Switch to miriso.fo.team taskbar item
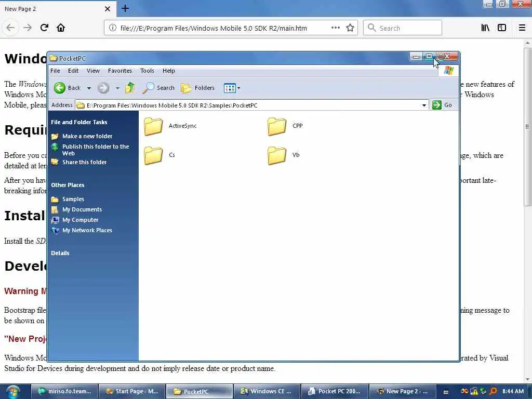 click(x=65, y=391)
